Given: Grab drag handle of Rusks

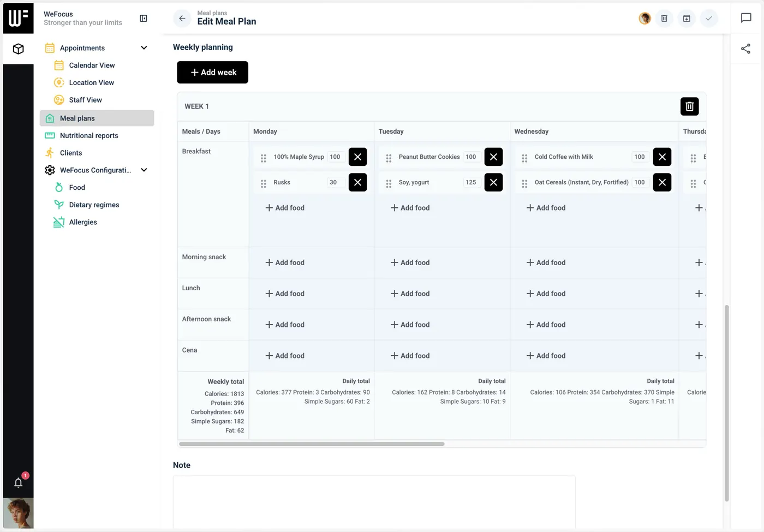Looking at the screenshot, I should [x=264, y=184].
